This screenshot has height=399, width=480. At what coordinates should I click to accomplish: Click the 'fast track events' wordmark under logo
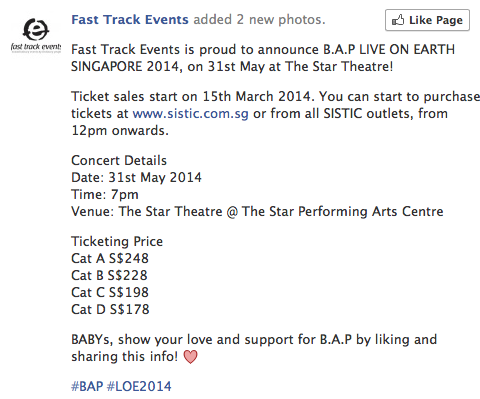[x=36, y=47]
